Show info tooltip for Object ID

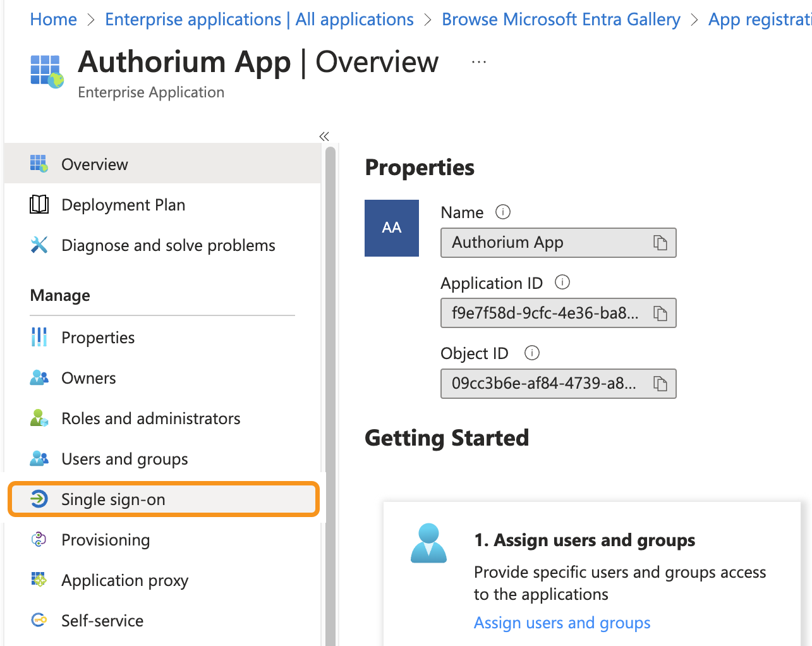point(532,353)
